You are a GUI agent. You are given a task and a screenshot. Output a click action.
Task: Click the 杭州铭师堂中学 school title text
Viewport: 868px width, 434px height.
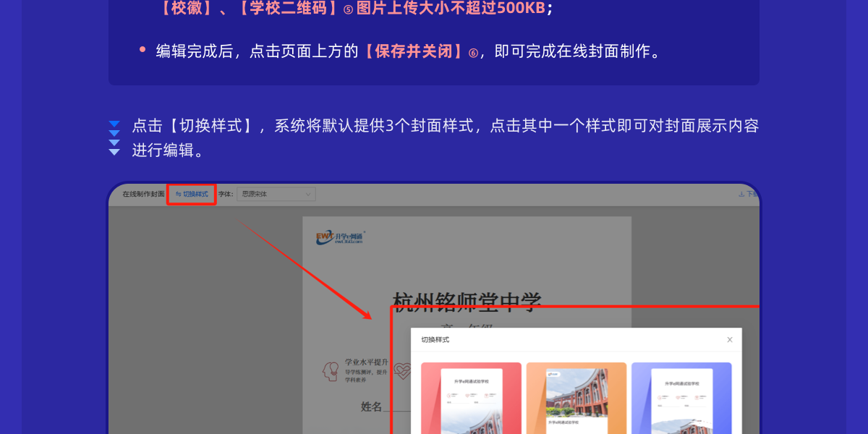[x=467, y=302]
